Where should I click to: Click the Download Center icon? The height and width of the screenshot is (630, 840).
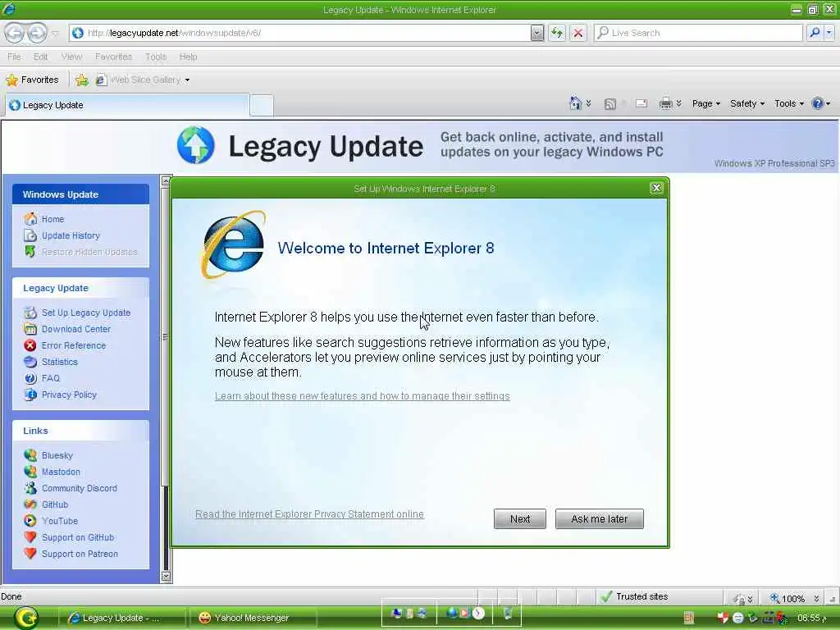[x=30, y=329]
